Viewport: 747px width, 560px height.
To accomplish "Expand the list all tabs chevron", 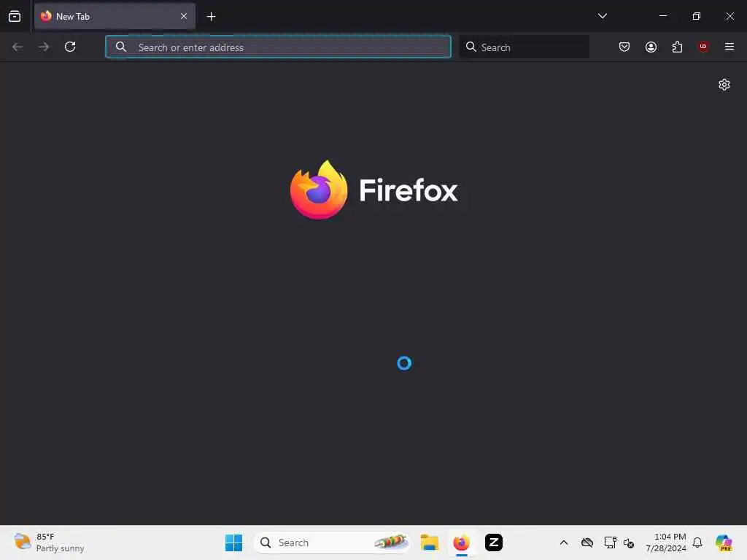I will (602, 16).
